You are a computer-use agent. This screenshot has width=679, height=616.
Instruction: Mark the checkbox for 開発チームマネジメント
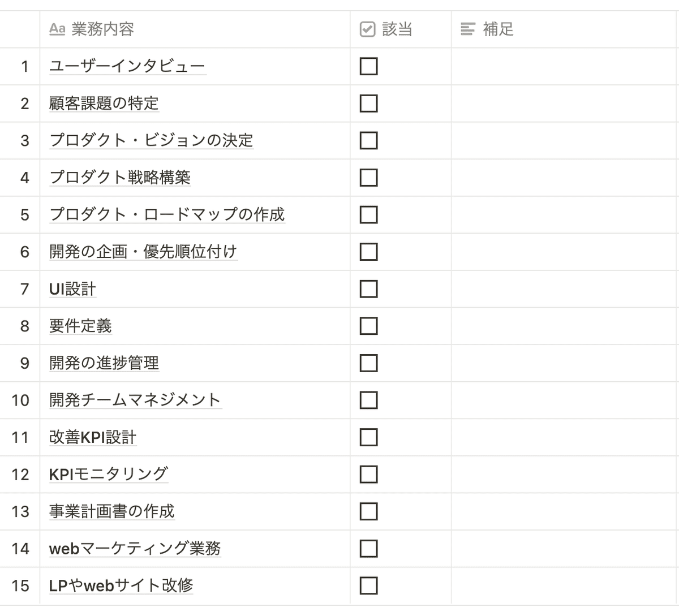pos(368,400)
